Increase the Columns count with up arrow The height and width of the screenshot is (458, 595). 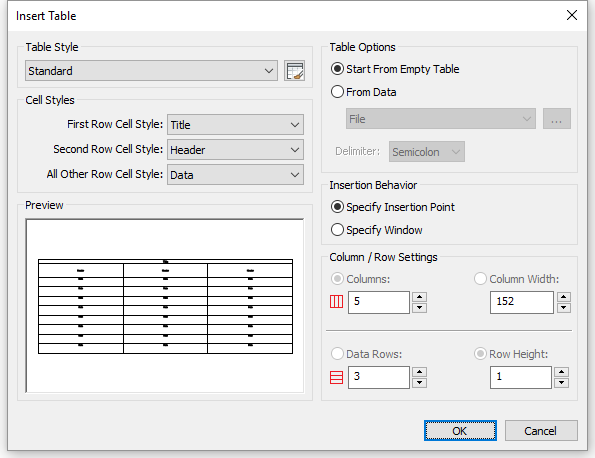419,297
